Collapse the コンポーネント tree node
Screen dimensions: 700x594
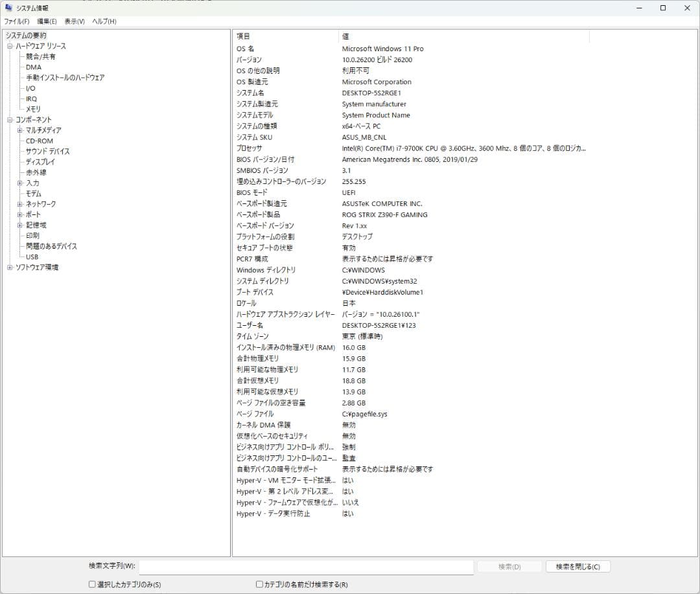coord(9,119)
